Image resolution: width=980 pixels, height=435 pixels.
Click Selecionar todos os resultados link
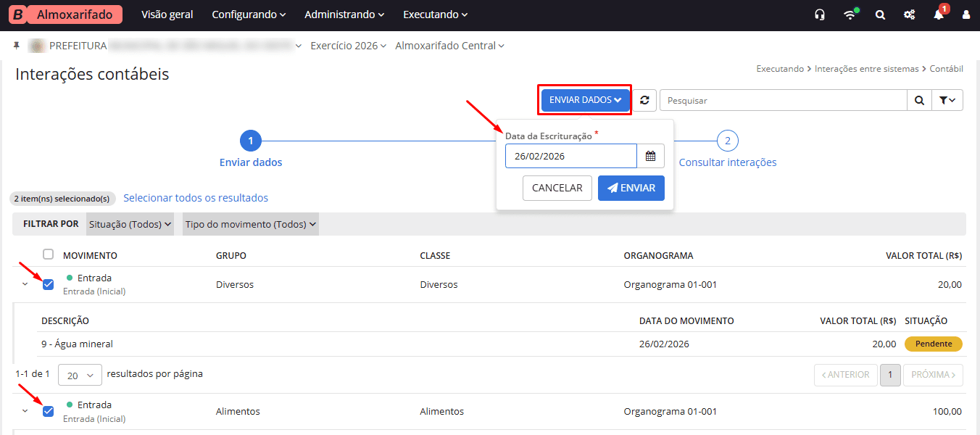[x=196, y=198]
